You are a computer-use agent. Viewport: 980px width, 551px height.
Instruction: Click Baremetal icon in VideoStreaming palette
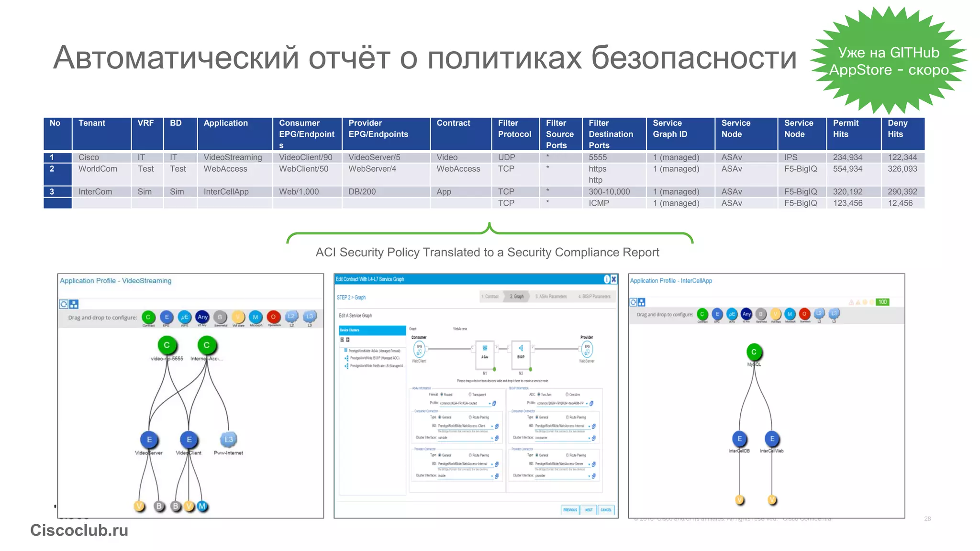[220, 317]
